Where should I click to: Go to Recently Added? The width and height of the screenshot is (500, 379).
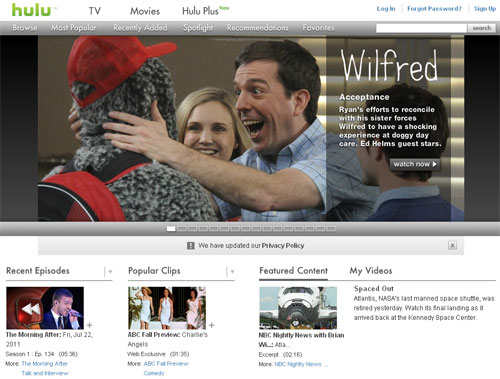click(x=140, y=28)
